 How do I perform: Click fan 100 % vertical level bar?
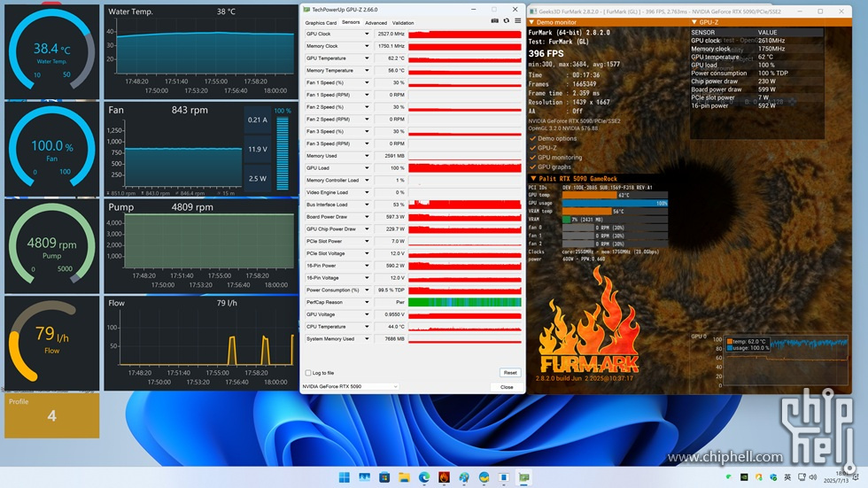[x=283, y=152]
